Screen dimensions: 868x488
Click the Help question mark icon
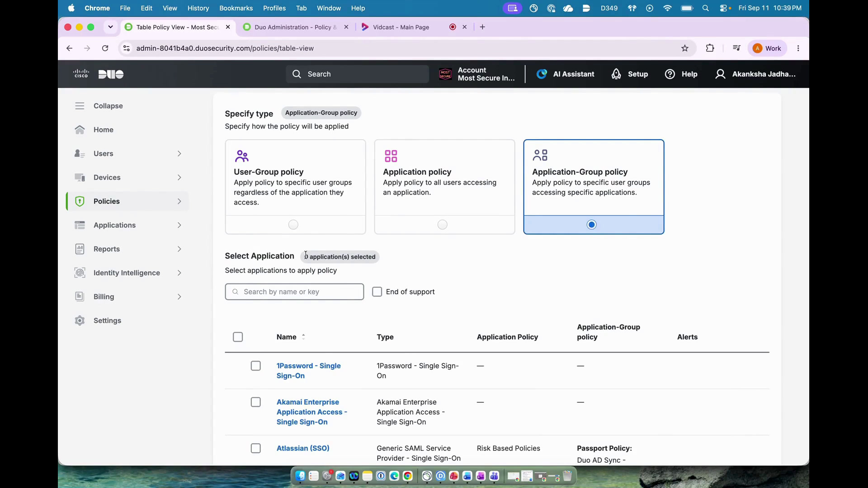(670, 74)
